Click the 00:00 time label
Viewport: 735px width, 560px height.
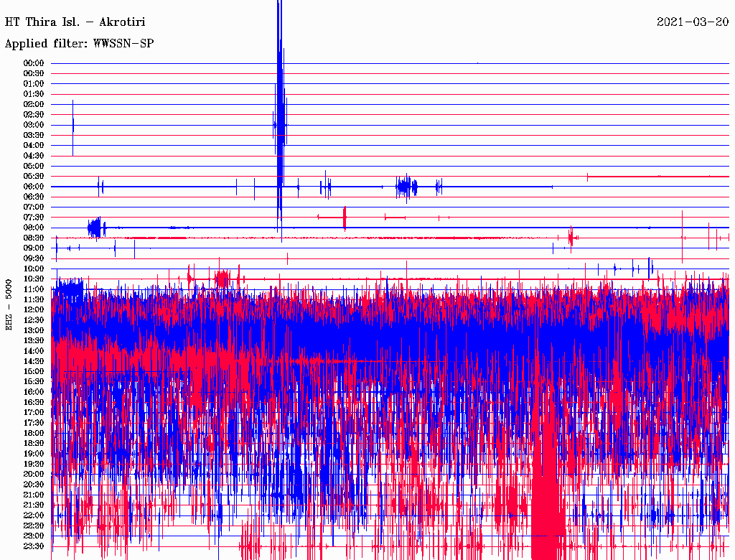click(34, 63)
